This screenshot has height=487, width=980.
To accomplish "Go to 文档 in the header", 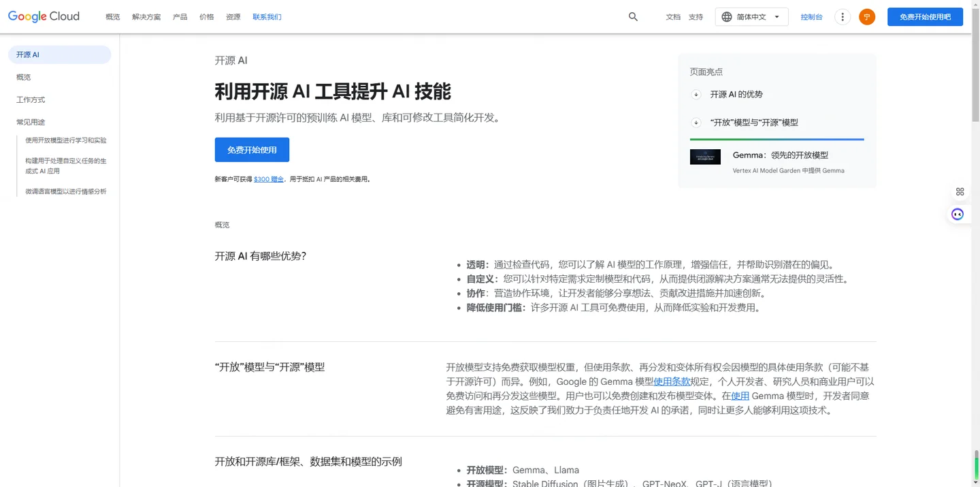I will pyautogui.click(x=673, y=17).
